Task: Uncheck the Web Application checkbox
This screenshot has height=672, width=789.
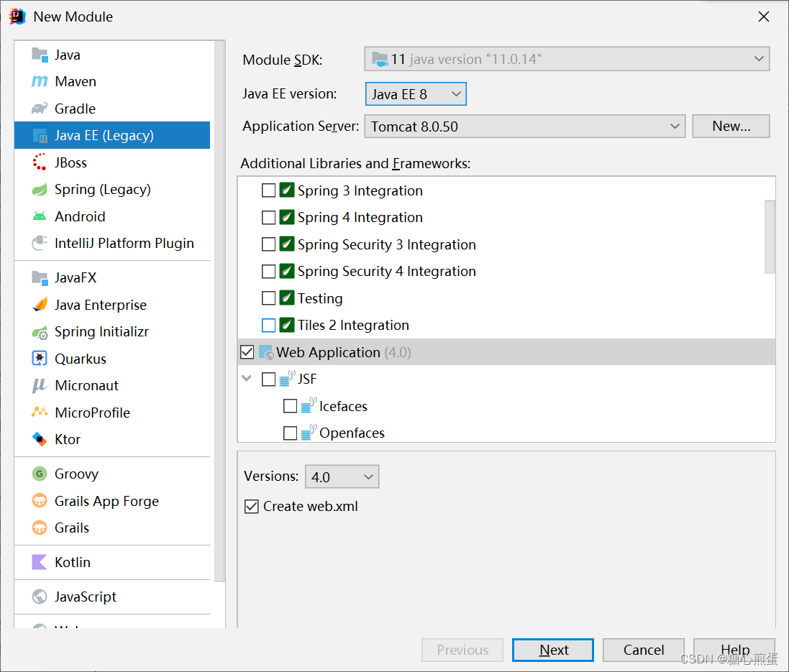Action: point(247,352)
